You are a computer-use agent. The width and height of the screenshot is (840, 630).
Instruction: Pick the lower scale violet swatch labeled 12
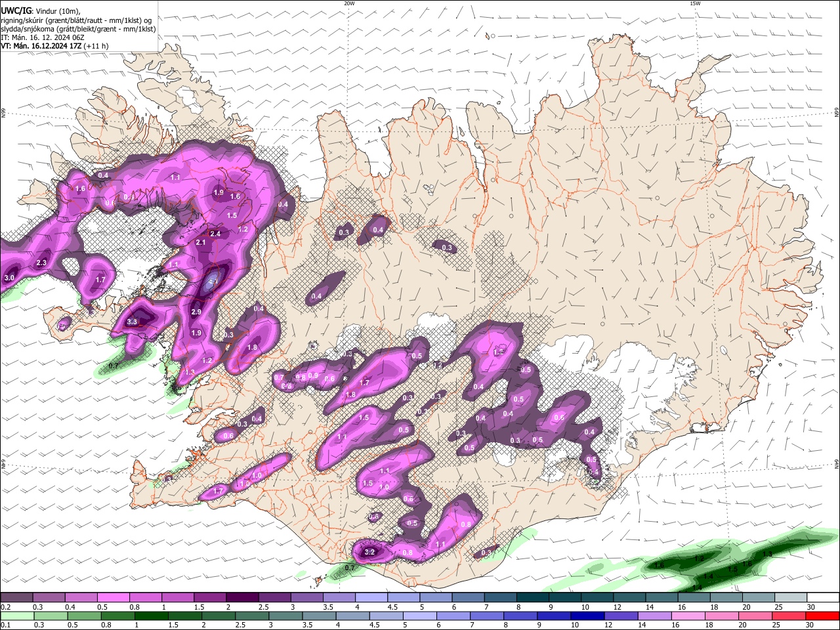tap(620, 616)
